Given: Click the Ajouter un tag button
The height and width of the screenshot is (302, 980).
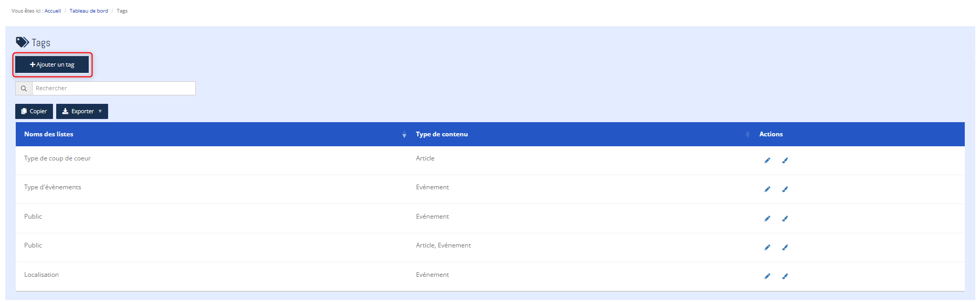Looking at the screenshot, I should tap(52, 64).
